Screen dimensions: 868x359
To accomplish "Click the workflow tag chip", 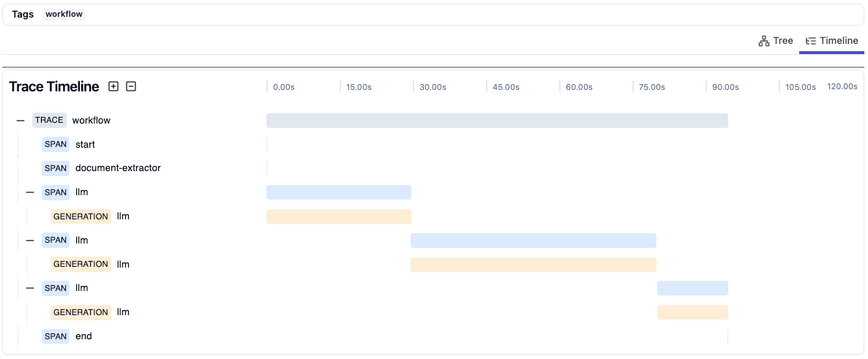I will coord(64,15).
